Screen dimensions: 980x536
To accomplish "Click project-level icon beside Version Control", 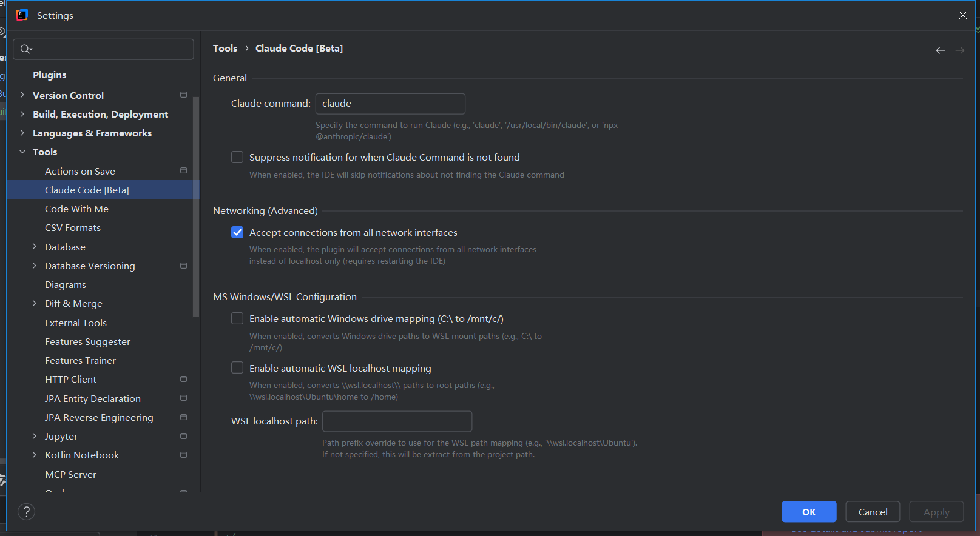I will coord(183,95).
